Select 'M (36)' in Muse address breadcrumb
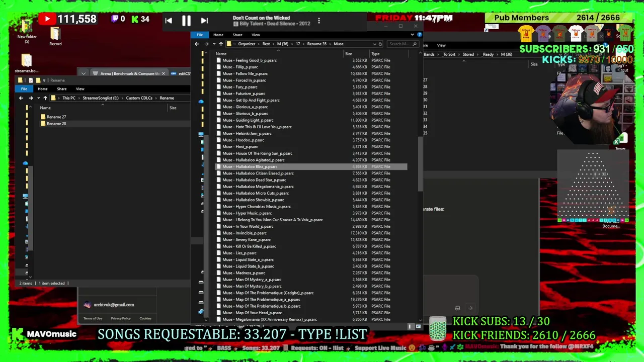 coord(283,44)
